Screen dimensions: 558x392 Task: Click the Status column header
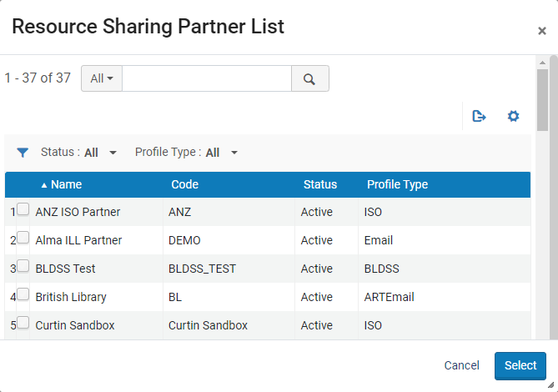click(319, 184)
